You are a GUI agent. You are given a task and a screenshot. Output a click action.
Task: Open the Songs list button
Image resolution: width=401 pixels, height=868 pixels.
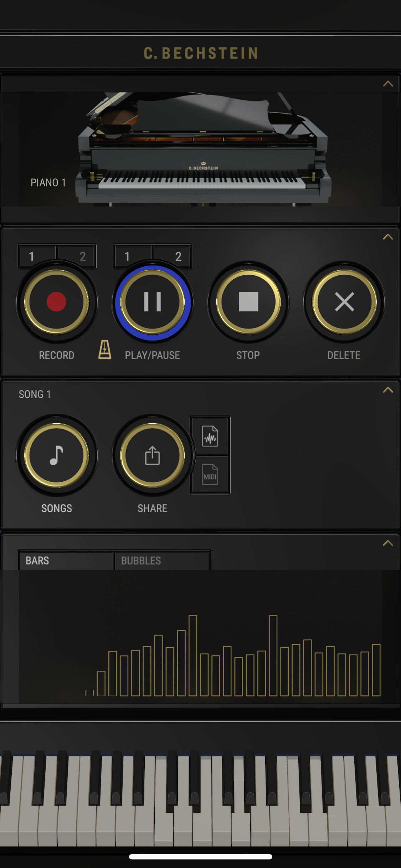pyautogui.click(x=57, y=455)
